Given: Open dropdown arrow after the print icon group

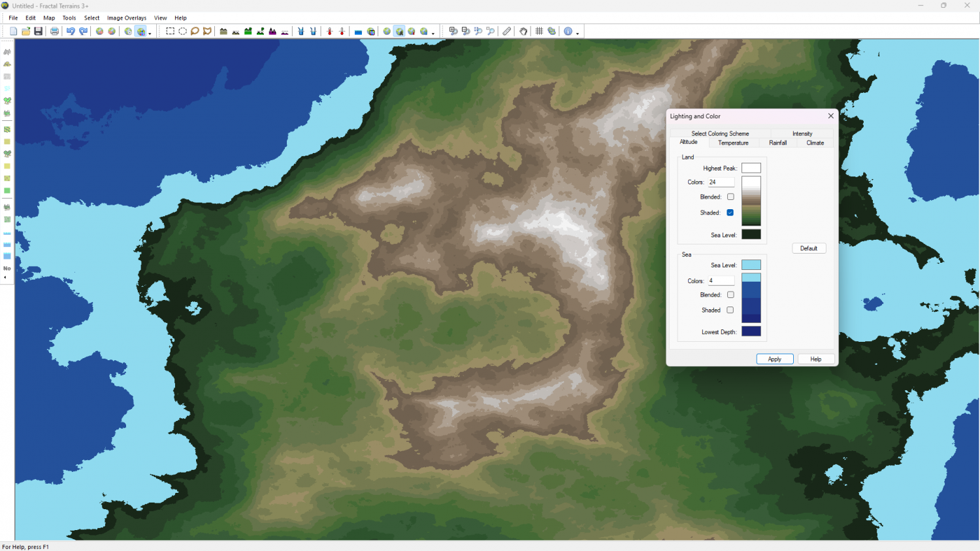Looking at the screenshot, I should coord(150,33).
